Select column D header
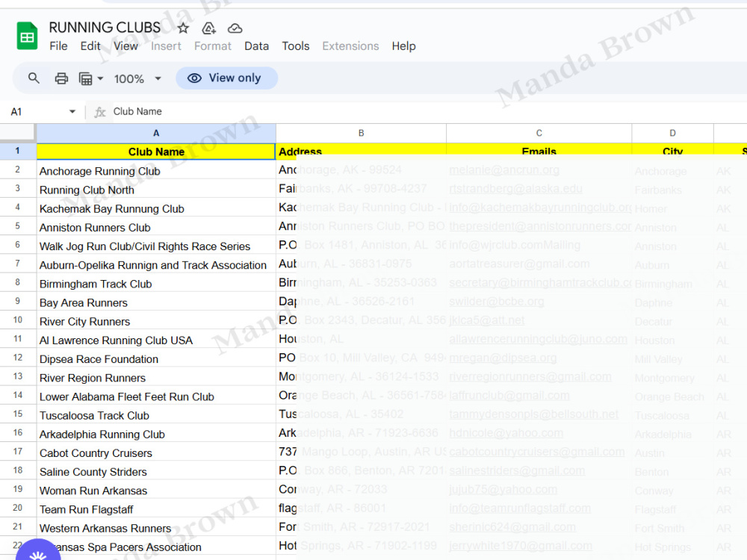 673,134
